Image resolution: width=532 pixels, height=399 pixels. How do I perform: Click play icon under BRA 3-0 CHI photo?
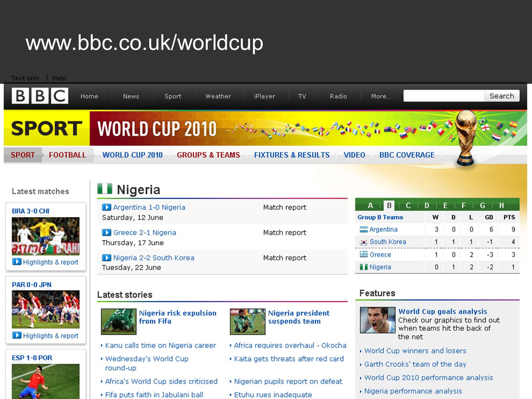(x=17, y=262)
